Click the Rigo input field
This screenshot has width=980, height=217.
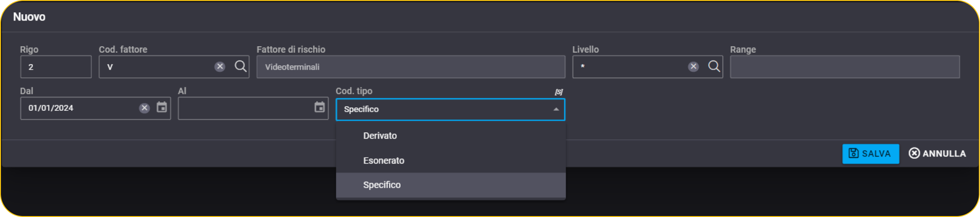(56, 67)
